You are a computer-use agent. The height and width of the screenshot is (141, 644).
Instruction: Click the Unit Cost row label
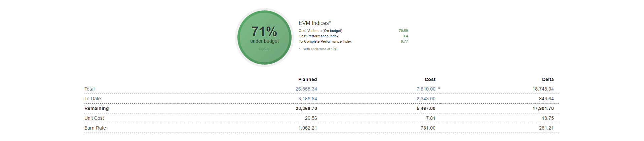click(94, 118)
